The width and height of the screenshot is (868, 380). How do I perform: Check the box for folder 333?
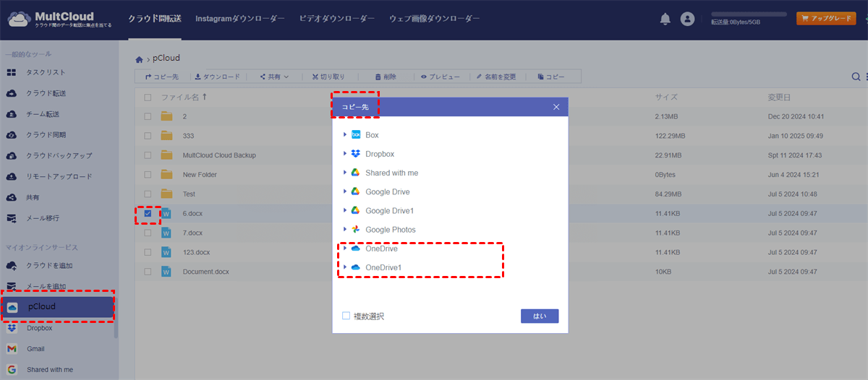click(x=148, y=136)
